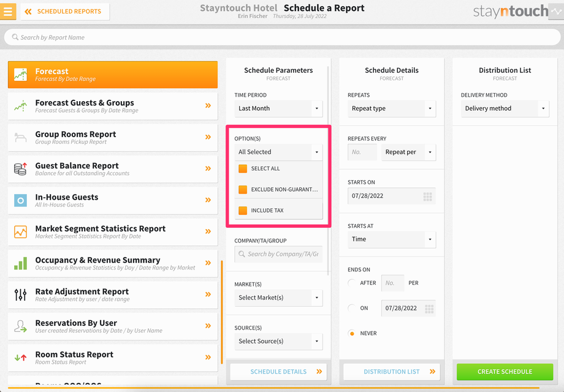Click the Forecast Guests & Groups row arrow
The image size is (564, 392).
click(x=208, y=105)
